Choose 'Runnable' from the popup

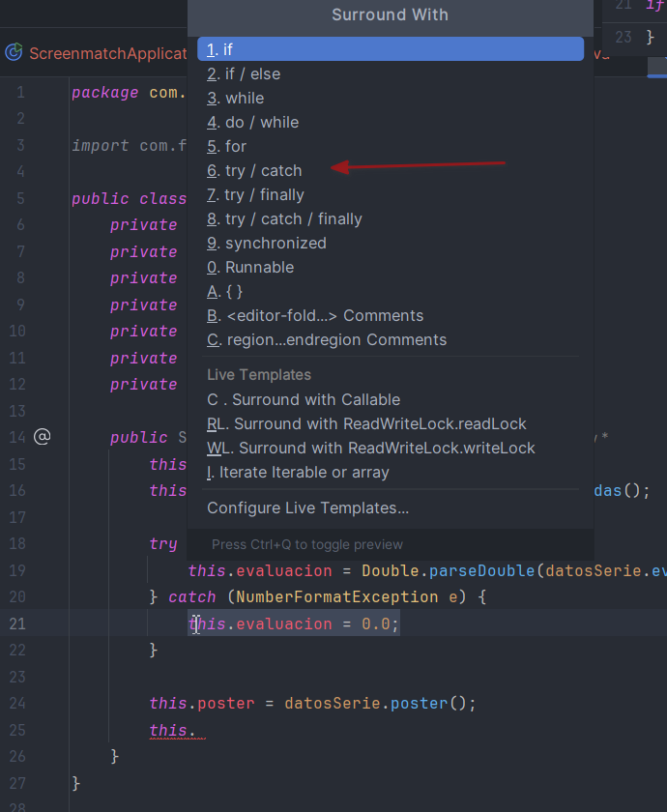click(391, 267)
